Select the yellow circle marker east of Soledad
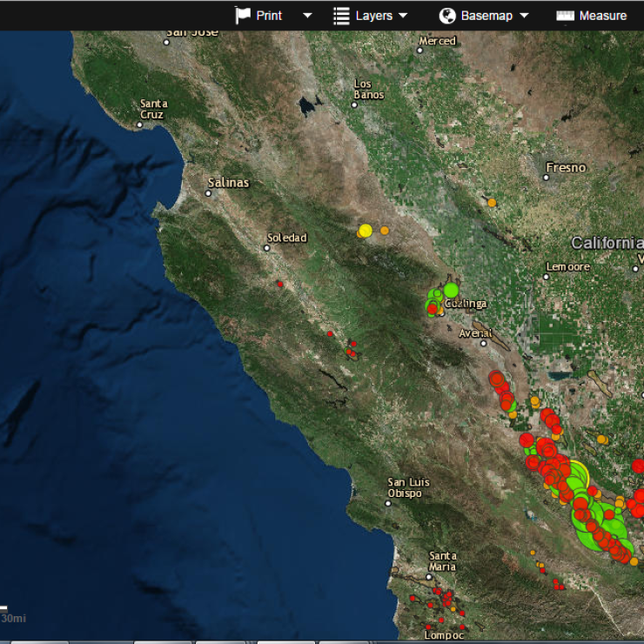The width and height of the screenshot is (644, 644). (x=366, y=231)
